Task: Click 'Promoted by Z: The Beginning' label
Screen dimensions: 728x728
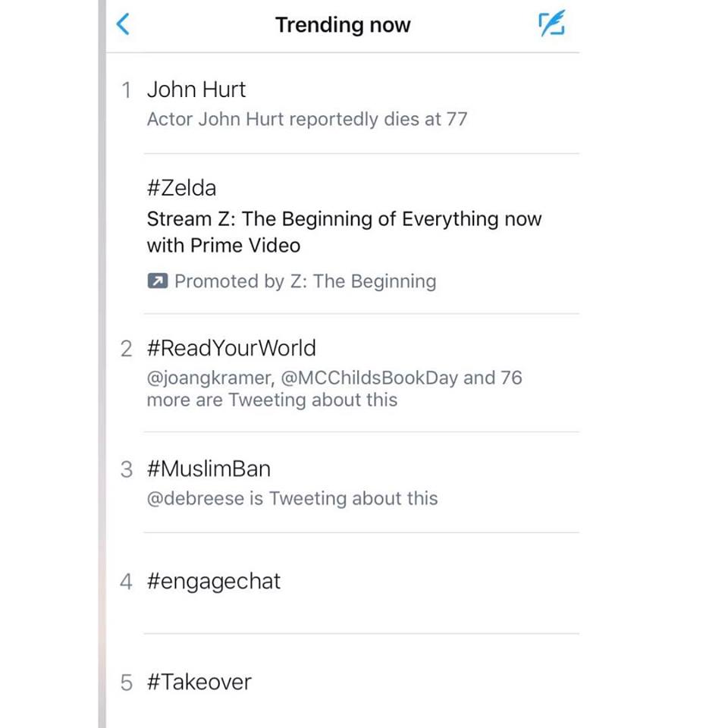Action: [x=305, y=281]
